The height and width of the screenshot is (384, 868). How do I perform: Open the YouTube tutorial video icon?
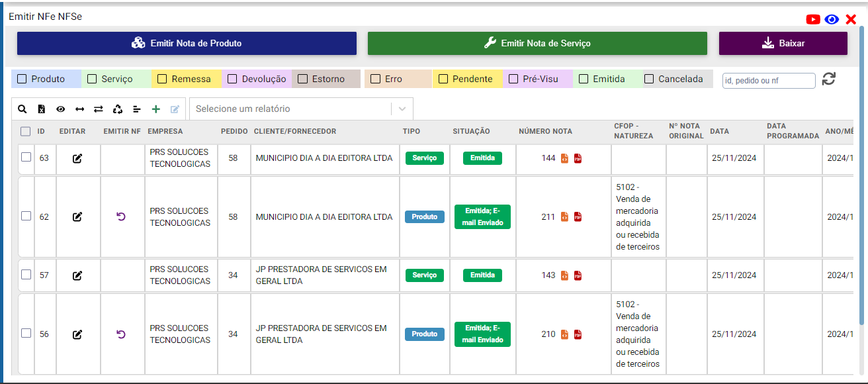pyautogui.click(x=813, y=19)
